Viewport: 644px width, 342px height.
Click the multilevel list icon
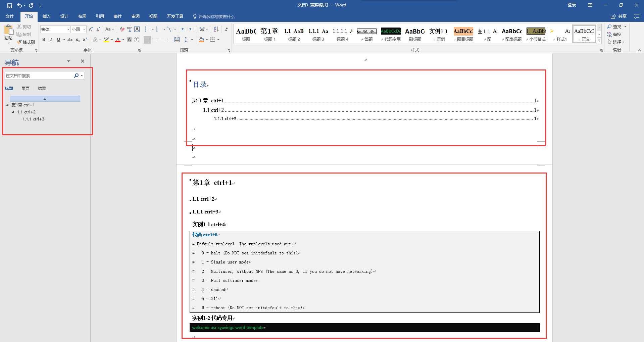coord(170,29)
